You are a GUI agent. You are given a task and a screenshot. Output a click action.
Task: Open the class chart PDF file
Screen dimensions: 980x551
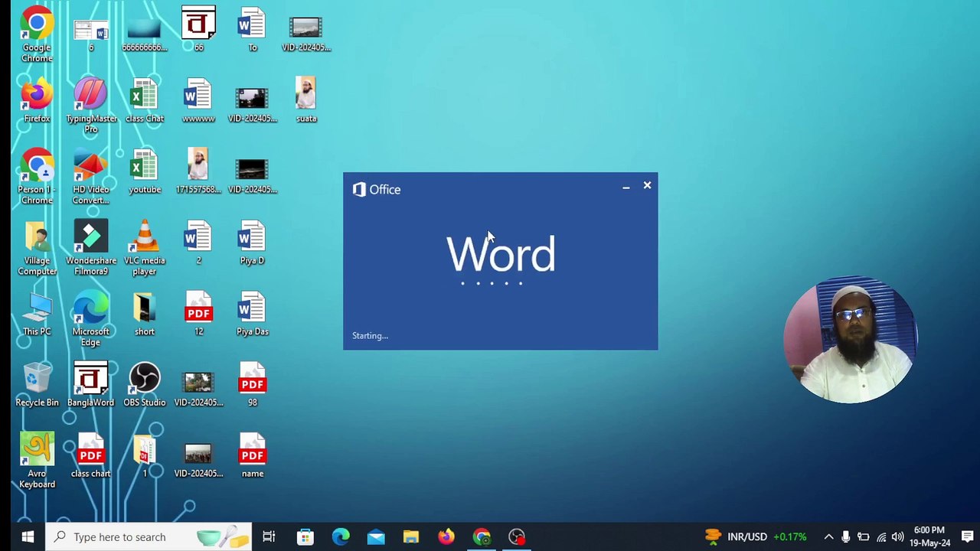[90, 456]
